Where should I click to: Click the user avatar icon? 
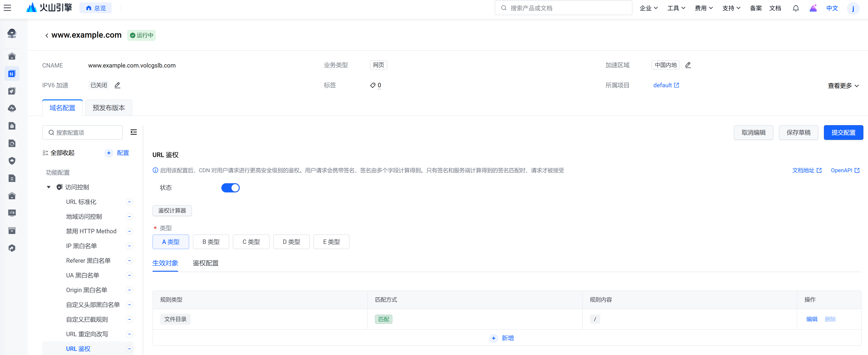pos(853,8)
